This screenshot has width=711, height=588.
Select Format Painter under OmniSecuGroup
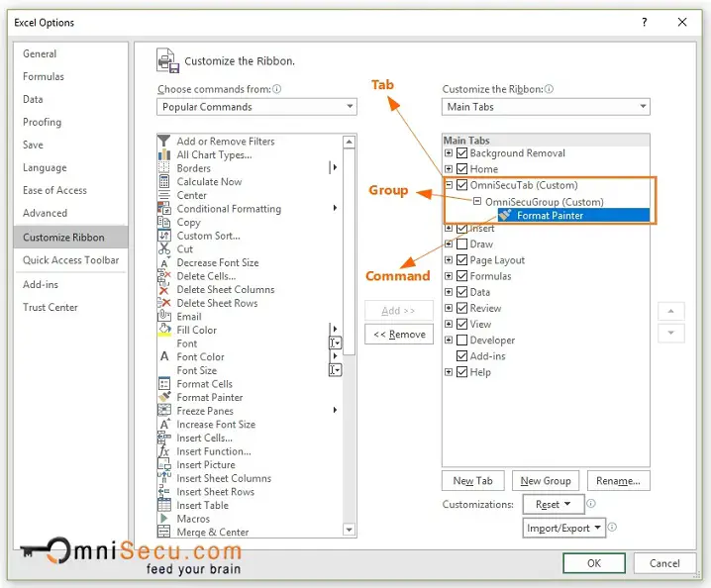(573, 216)
